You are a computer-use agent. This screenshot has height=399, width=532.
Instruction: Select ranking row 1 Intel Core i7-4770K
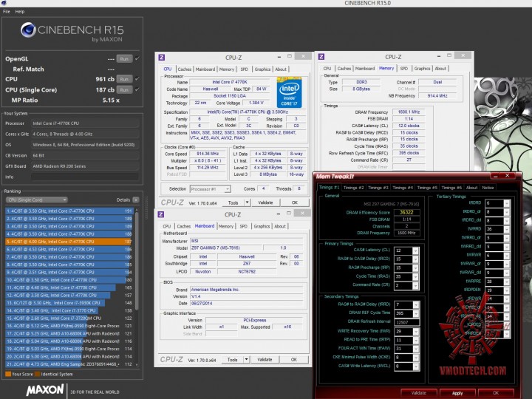tap(69, 211)
